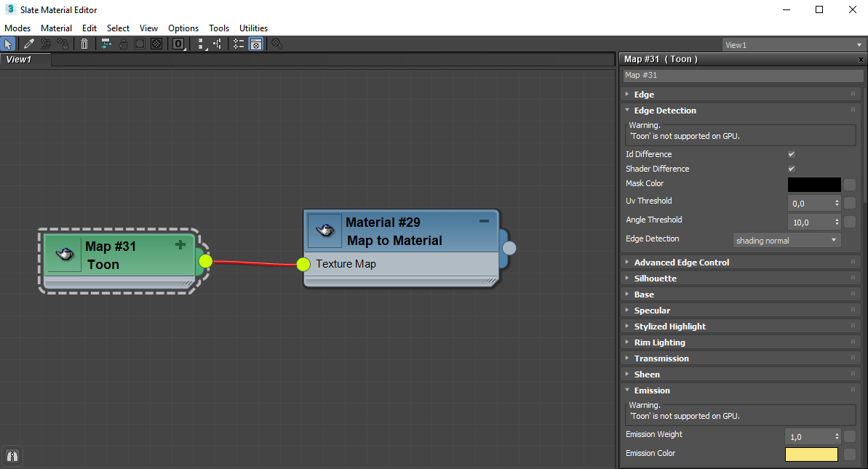This screenshot has width=868, height=469.
Task: Close the Map #31 parameter panel
Action: 861,59
